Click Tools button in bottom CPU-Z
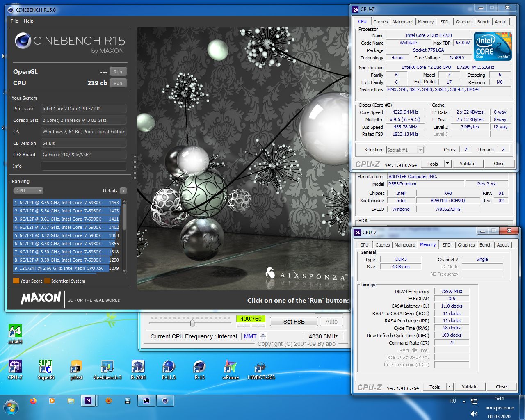 pyautogui.click(x=435, y=387)
